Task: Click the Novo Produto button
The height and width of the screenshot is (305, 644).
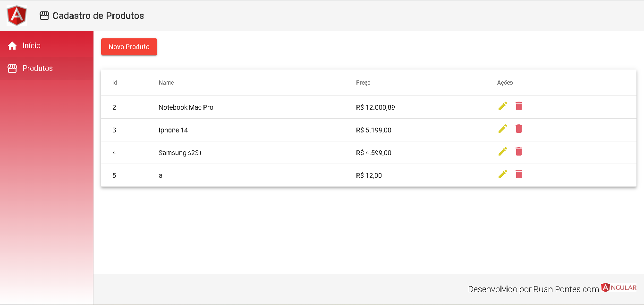Action: [x=129, y=47]
